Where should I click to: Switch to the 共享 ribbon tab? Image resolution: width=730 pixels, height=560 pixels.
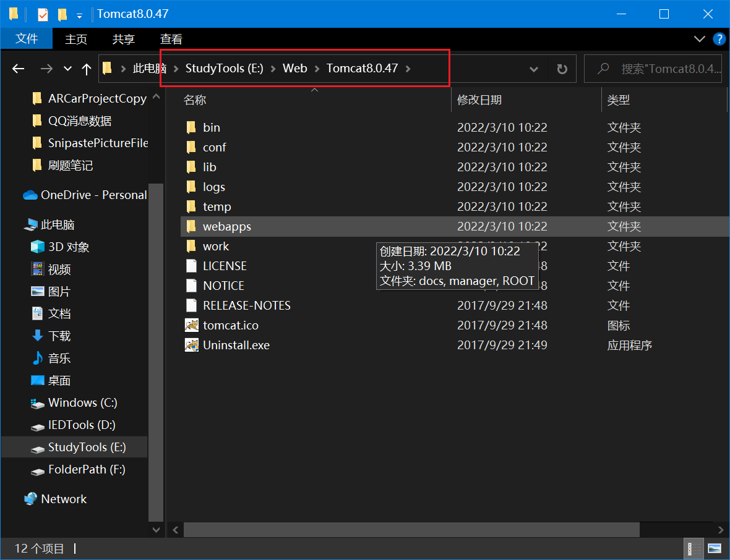click(x=123, y=39)
